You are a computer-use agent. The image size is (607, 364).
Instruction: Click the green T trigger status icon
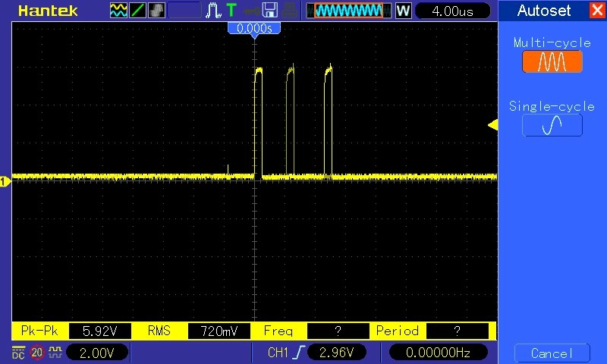point(231,11)
